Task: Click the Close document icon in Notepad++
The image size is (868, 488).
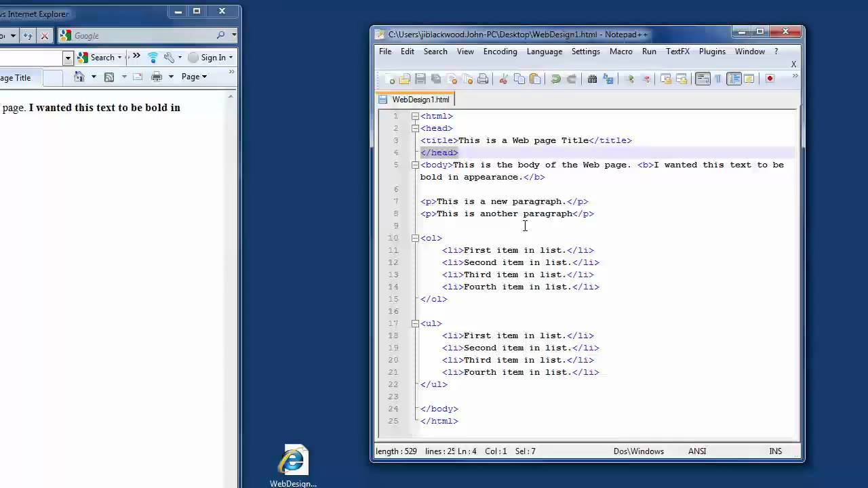Action: 452,79
